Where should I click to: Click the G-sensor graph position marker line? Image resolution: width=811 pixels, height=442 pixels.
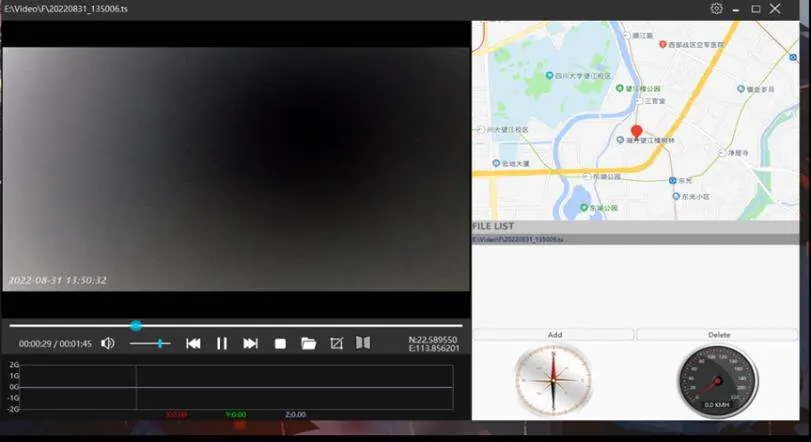click(136, 387)
